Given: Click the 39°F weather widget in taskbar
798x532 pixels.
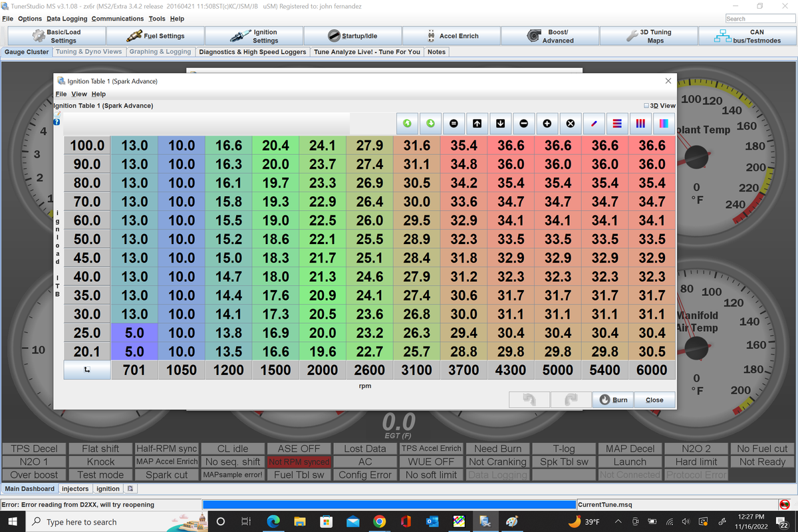Looking at the screenshot, I should (585, 522).
